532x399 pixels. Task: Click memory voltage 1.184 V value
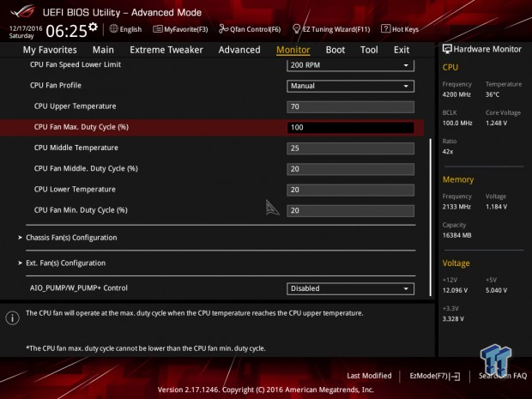point(496,207)
